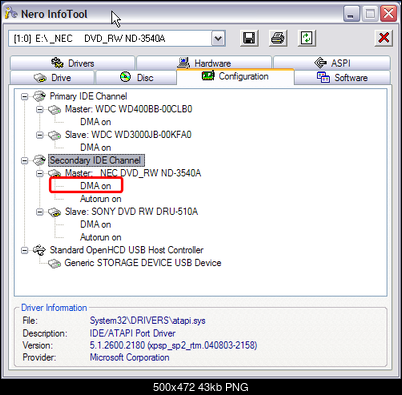
Task: Click DMA on under NEC DVD_RW master
Action: 95,186
